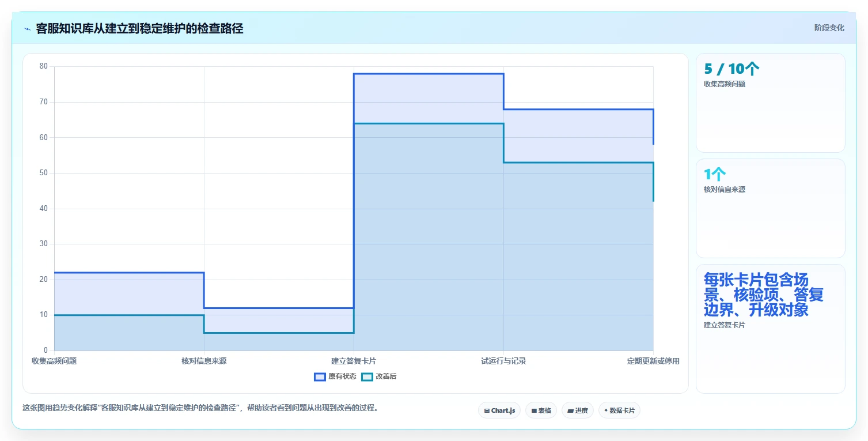The width and height of the screenshot is (868, 441).
Task: Select the Chart.js tag
Action: [x=499, y=410]
